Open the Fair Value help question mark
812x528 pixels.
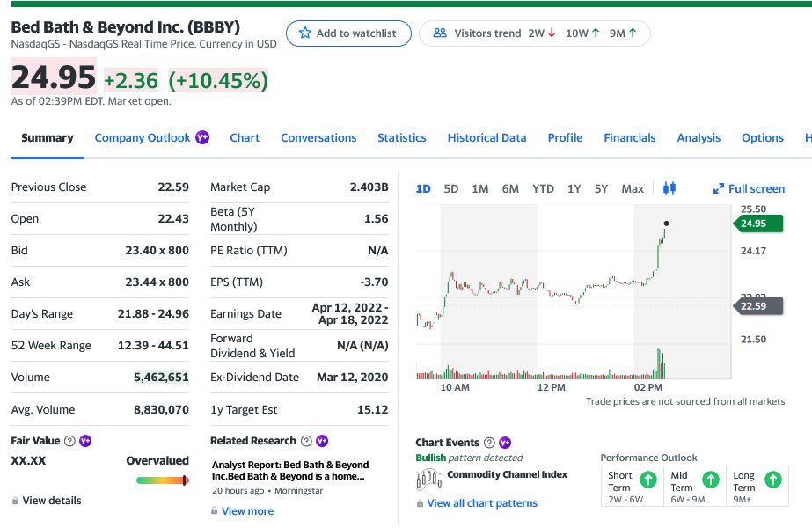69,441
